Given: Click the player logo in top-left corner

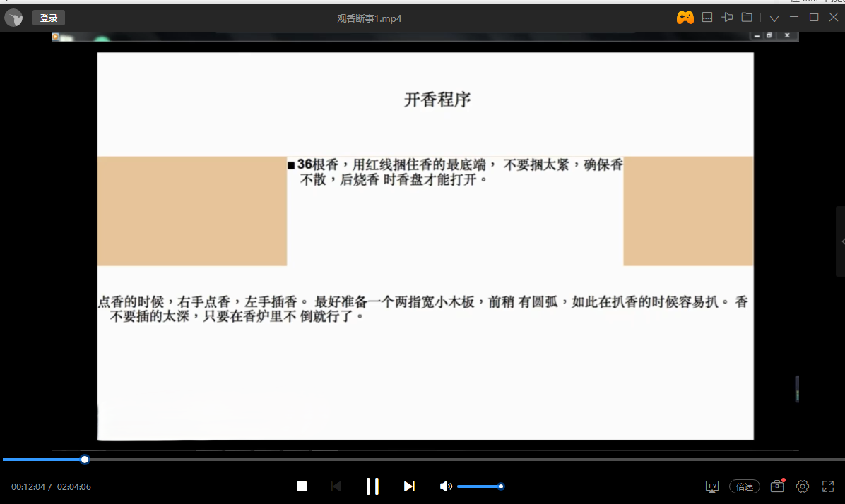Looking at the screenshot, I should click(14, 17).
